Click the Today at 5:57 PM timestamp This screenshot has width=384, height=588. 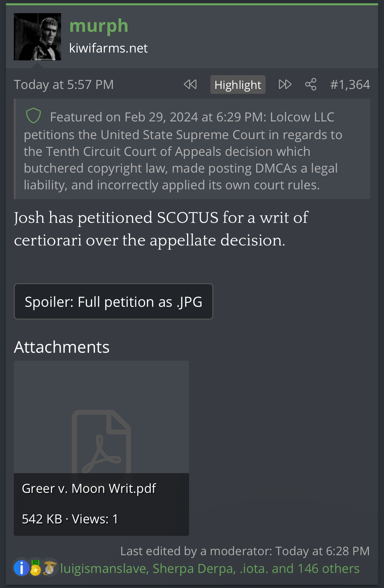(x=64, y=85)
